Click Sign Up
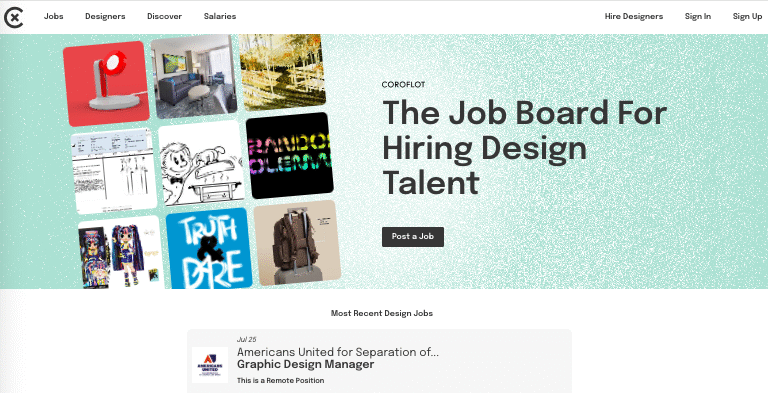 [x=747, y=16]
